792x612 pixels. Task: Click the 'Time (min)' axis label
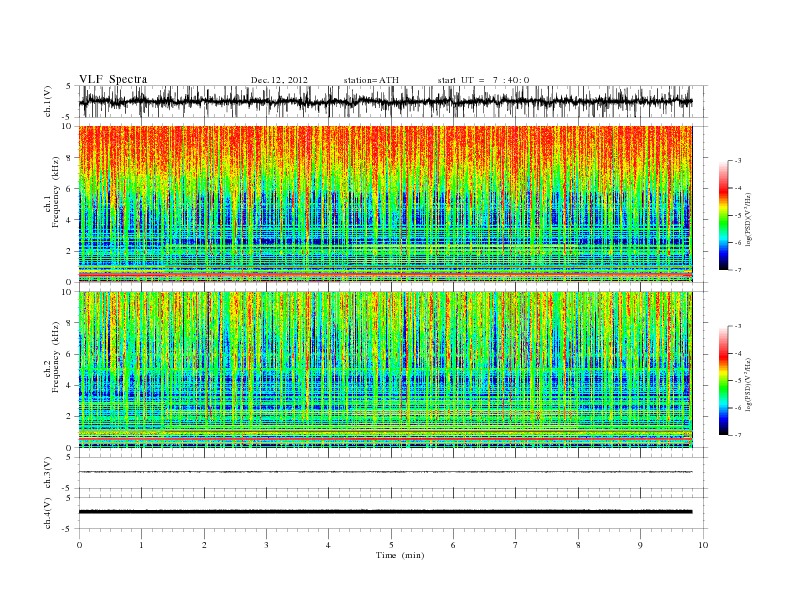[400, 555]
